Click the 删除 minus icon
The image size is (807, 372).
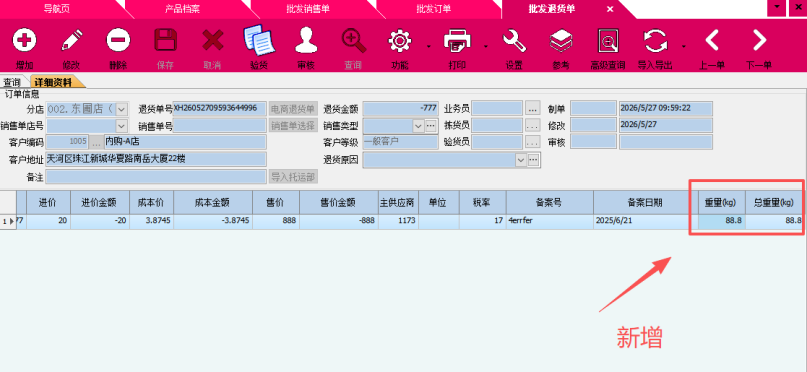pos(118,40)
